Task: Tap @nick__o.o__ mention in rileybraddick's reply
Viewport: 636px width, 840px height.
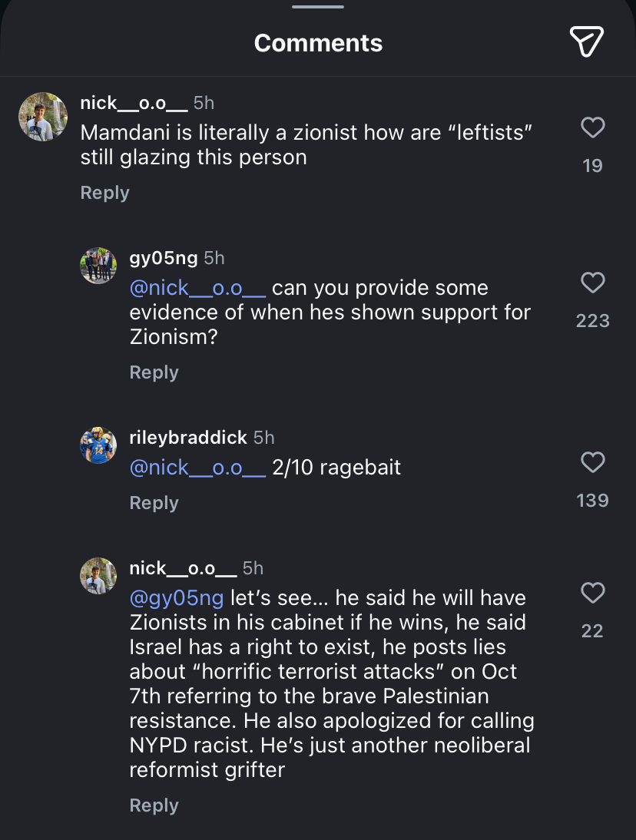Action: tap(197, 468)
